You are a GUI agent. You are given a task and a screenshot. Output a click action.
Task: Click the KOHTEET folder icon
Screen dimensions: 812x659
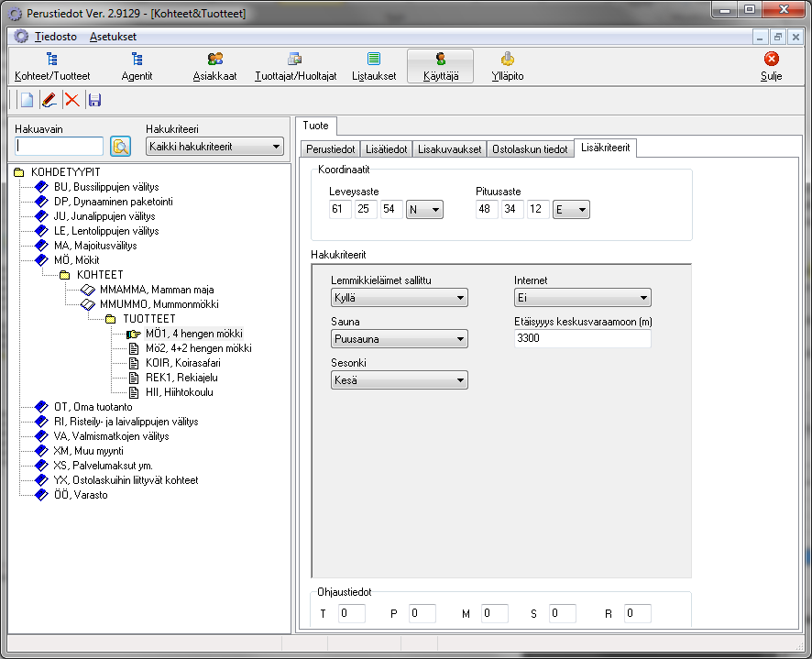(x=65, y=275)
